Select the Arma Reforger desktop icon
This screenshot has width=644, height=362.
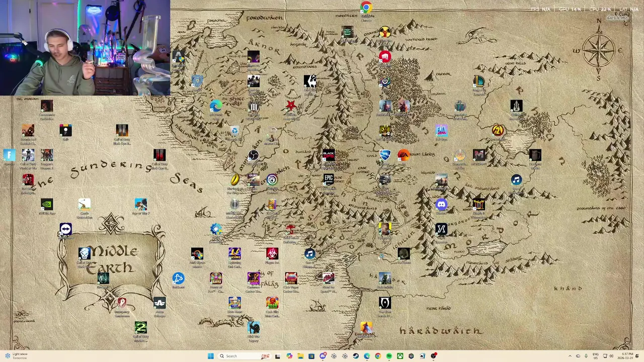pyautogui.click(x=159, y=303)
